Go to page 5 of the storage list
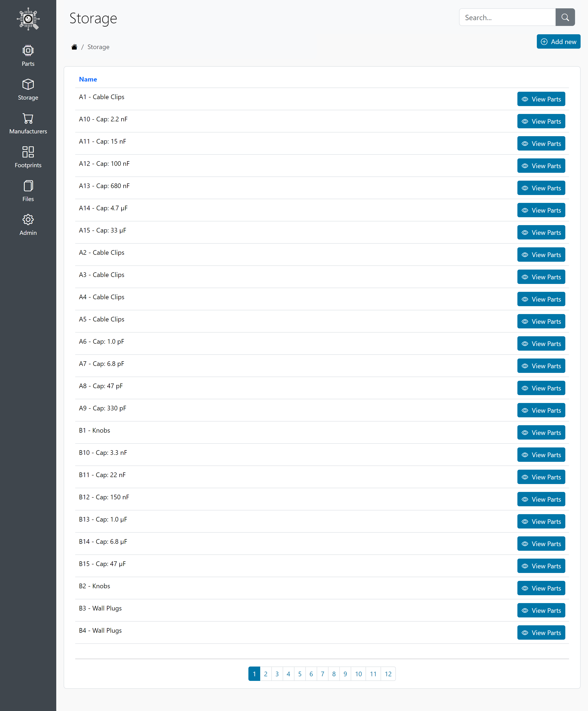The width and height of the screenshot is (588, 711). (x=300, y=674)
